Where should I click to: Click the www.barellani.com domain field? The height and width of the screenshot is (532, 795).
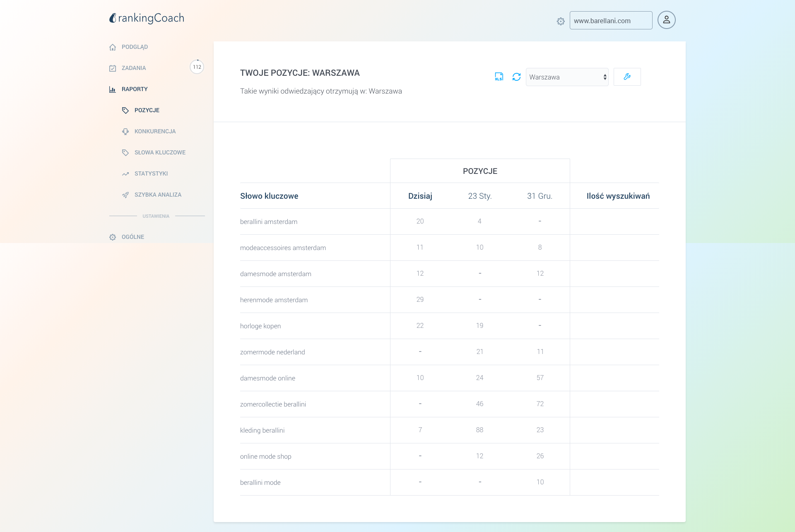[x=610, y=21]
